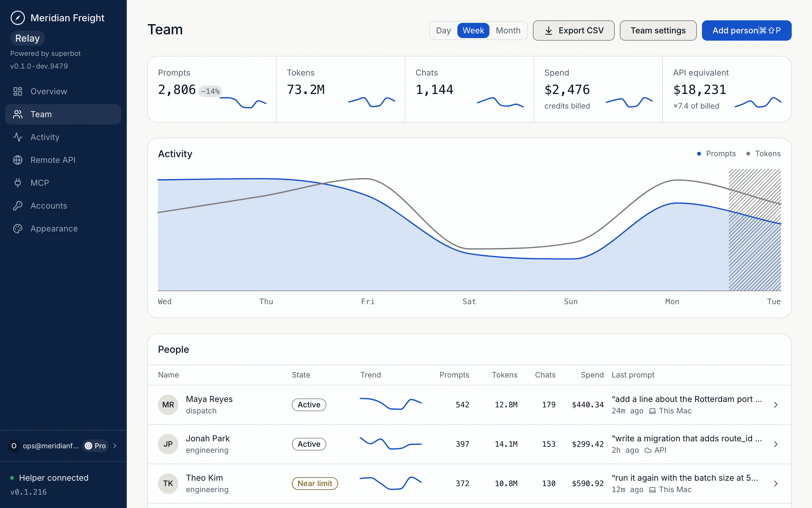Click the laptop icon in Maya Reyes row
The height and width of the screenshot is (508, 812).
[652, 411]
